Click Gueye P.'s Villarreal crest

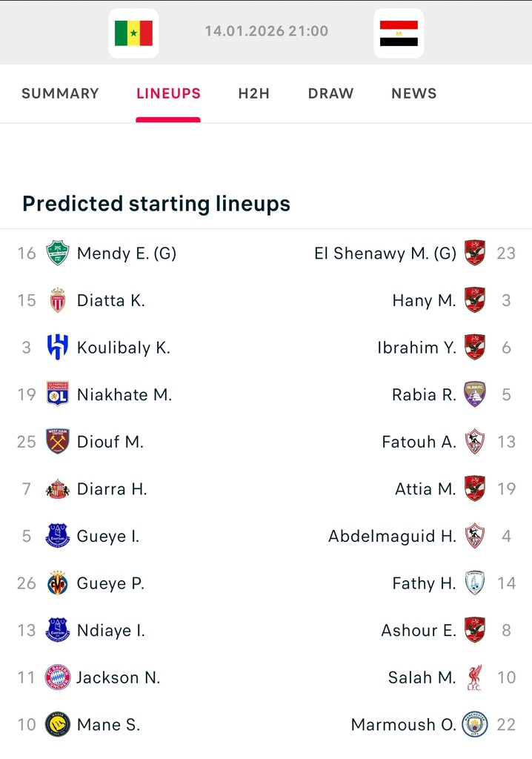58,583
